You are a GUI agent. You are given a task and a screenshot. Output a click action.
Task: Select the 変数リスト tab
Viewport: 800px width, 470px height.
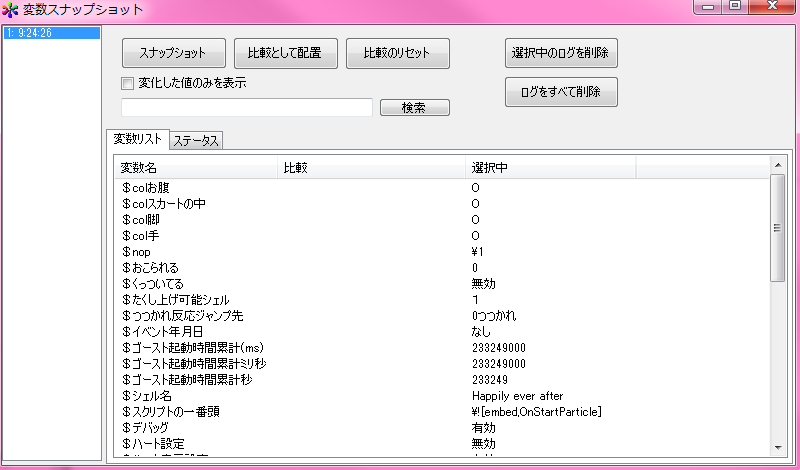click(138, 139)
